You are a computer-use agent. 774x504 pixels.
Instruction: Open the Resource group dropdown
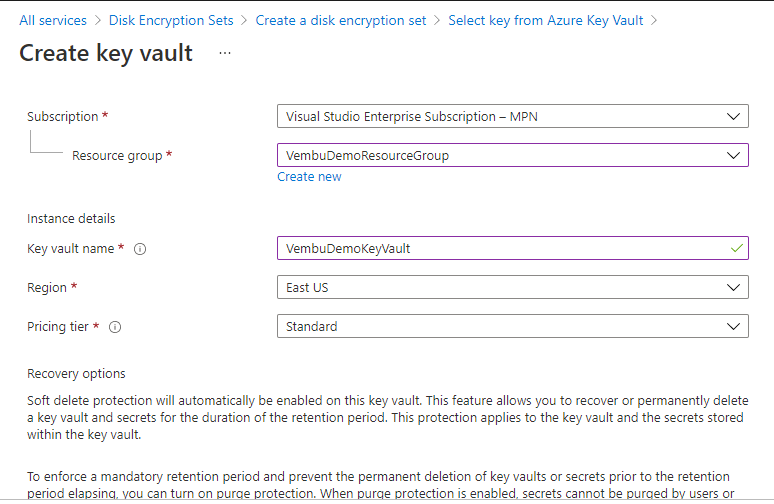point(512,155)
